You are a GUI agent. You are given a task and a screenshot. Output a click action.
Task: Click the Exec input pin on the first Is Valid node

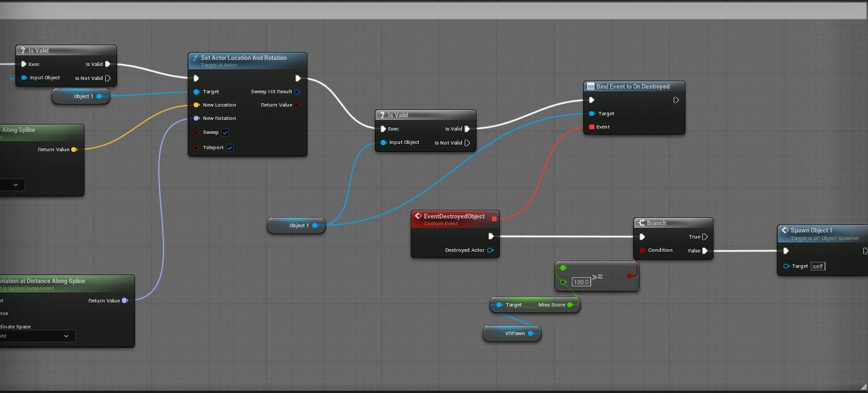[x=24, y=65]
